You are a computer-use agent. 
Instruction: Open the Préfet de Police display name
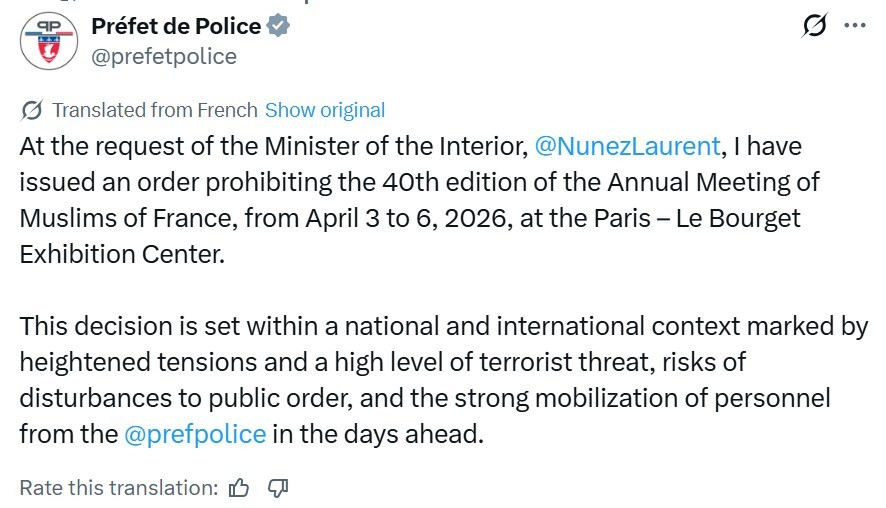(176, 26)
